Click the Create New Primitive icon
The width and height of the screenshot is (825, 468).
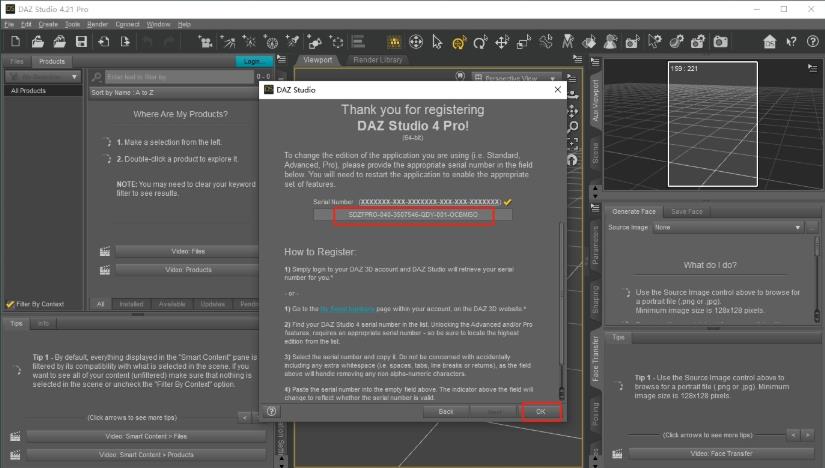click(x=315, y=42)
